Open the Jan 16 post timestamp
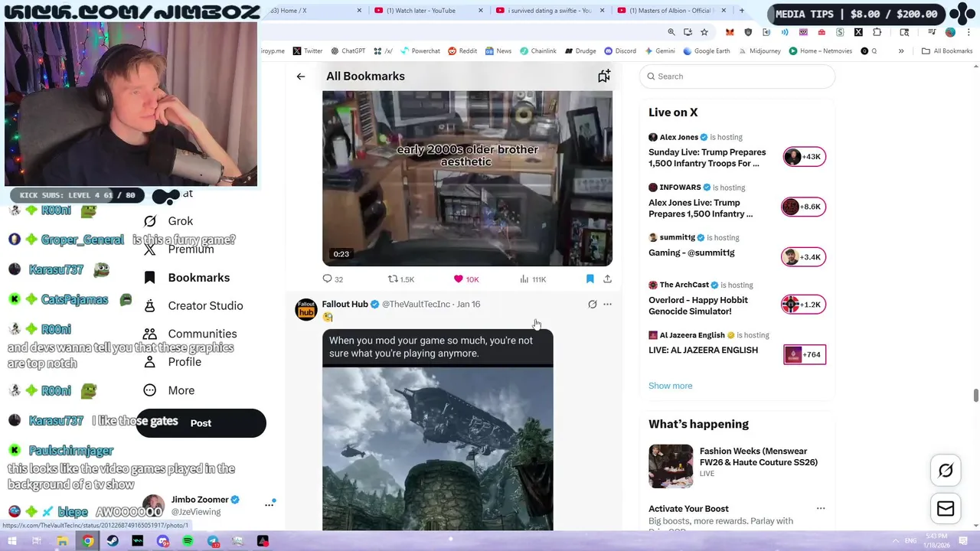 469,304
